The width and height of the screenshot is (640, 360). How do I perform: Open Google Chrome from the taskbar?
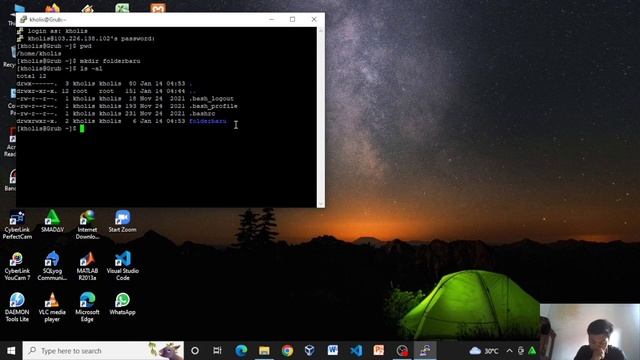(287, 351)
